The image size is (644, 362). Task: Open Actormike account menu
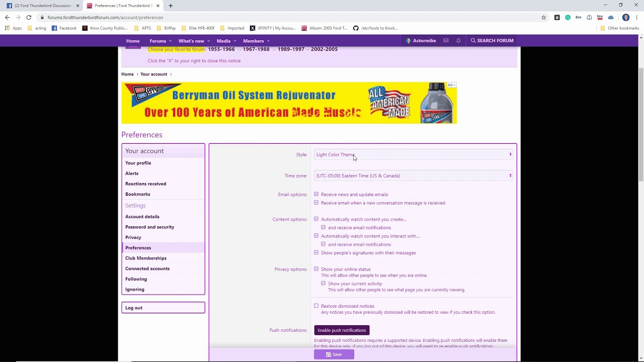[421, 41]
